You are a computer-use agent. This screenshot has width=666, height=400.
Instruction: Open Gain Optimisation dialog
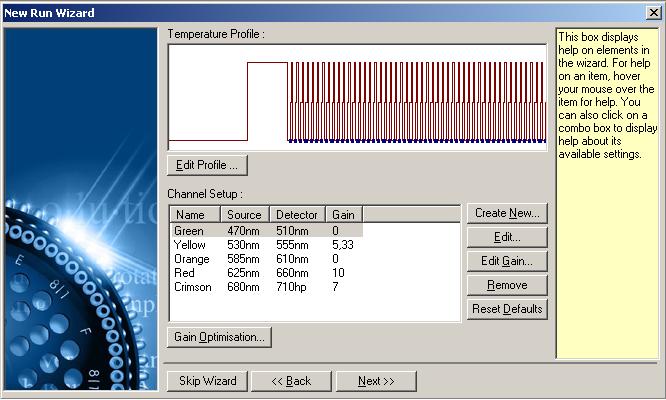click(219, 337)
